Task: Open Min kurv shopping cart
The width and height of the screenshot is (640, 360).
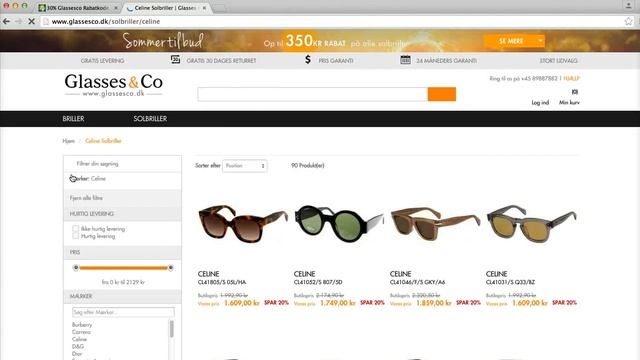Action: click(x=569, y=102)
